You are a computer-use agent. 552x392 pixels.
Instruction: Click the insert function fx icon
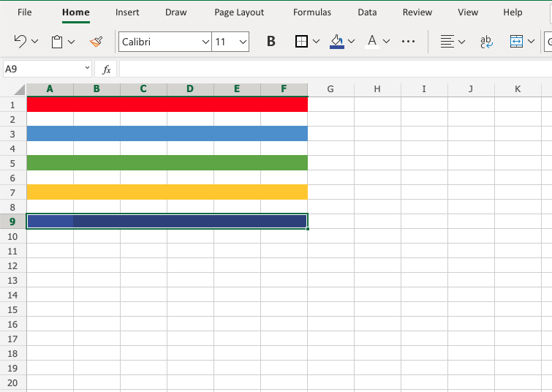click(107, 69)
